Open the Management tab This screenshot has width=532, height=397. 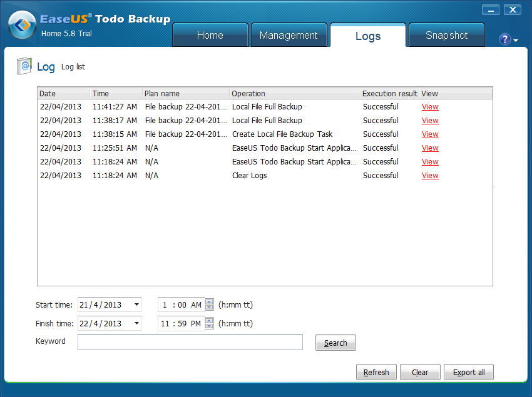pos(289,35)
